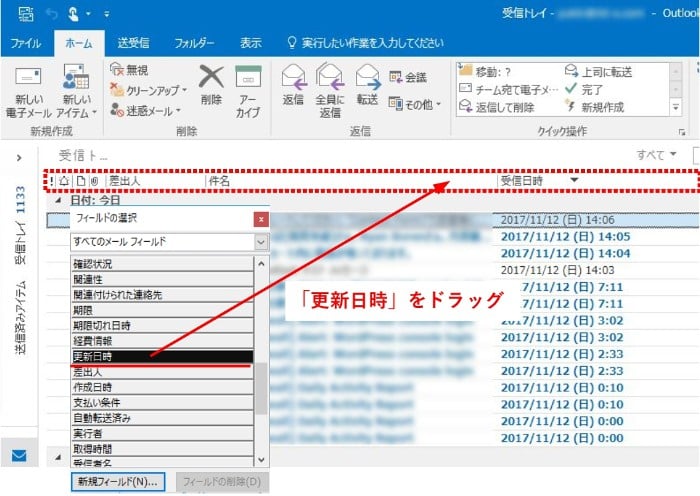The height and width of the screenshot is (496, 700).
Task: Click the 全員に返信 reply-all icon
Action: [x=329, y=77]
